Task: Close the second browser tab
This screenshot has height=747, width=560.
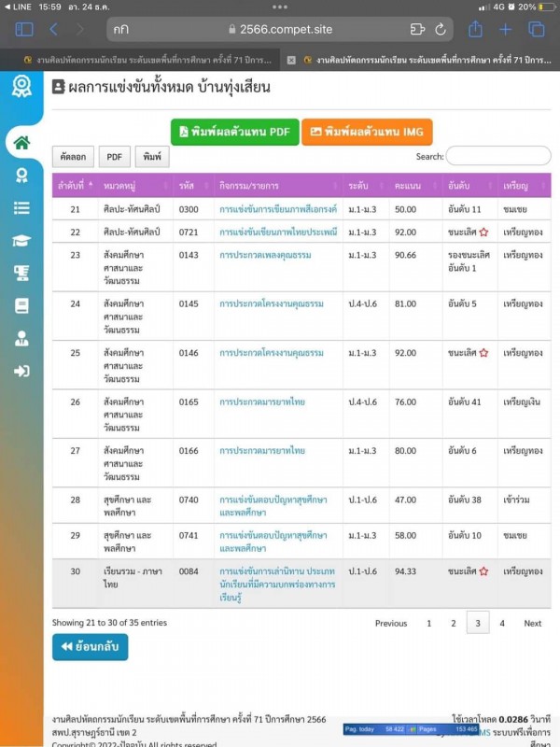Action: click(x=291, y=60)
